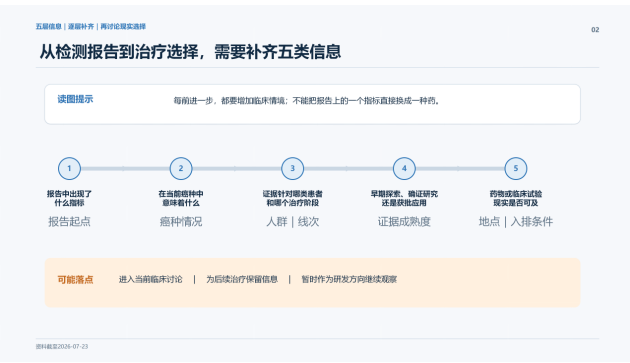630x363 pixels.
Task: Click the 读图提示 heading
Action: coord(75,99)
